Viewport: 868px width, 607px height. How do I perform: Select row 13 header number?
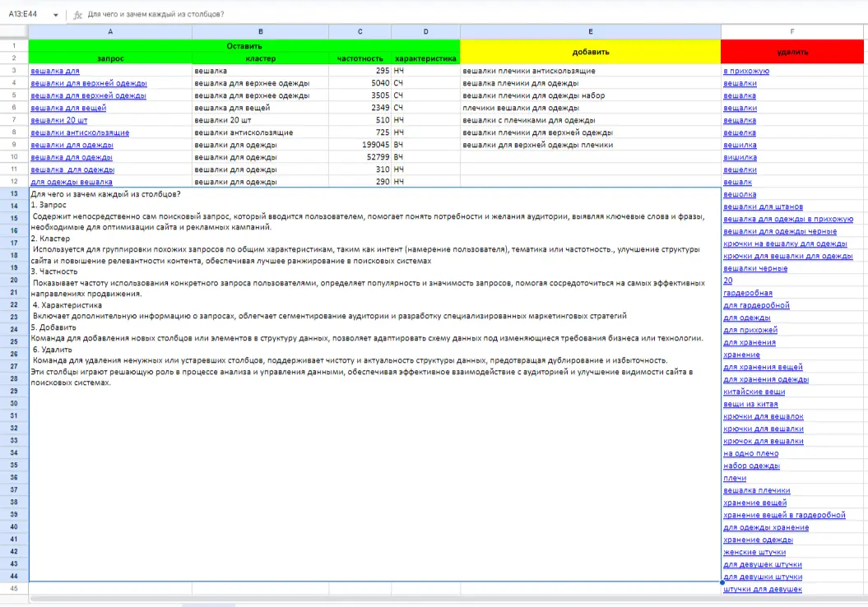point(14,194)
